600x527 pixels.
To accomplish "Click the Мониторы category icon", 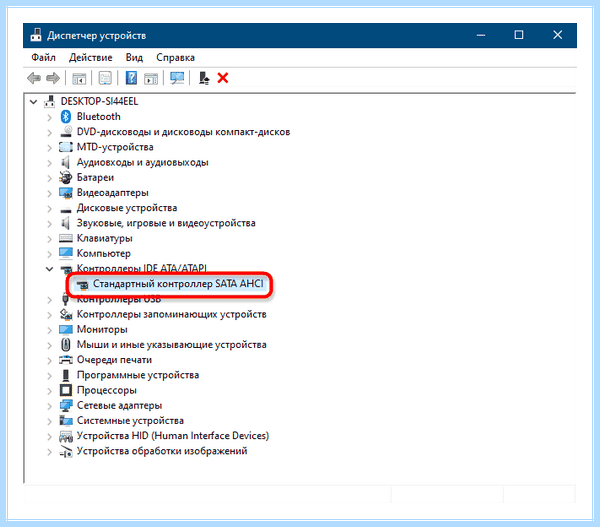I will [66, 329].
